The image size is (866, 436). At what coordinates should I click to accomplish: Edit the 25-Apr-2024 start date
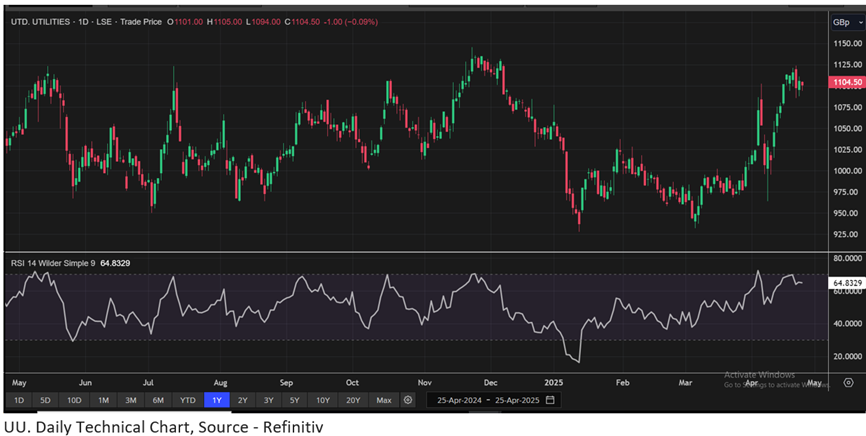[460, 400]
